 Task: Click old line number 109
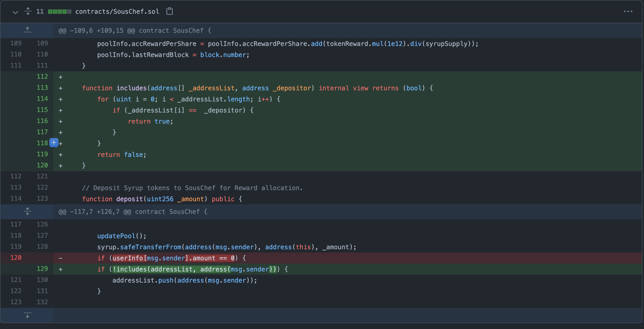point(16,43)
